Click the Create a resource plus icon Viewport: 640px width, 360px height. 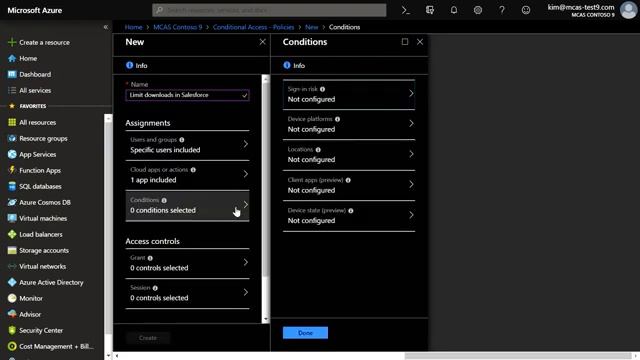point(12,42)
